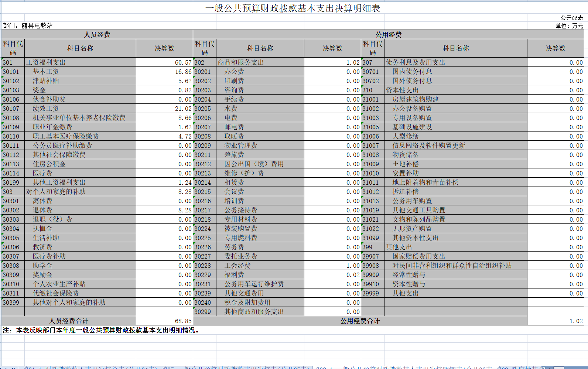Click the 绩效工资 cell
This screenshot has height=369, width=588.
(x=80, y=109)
